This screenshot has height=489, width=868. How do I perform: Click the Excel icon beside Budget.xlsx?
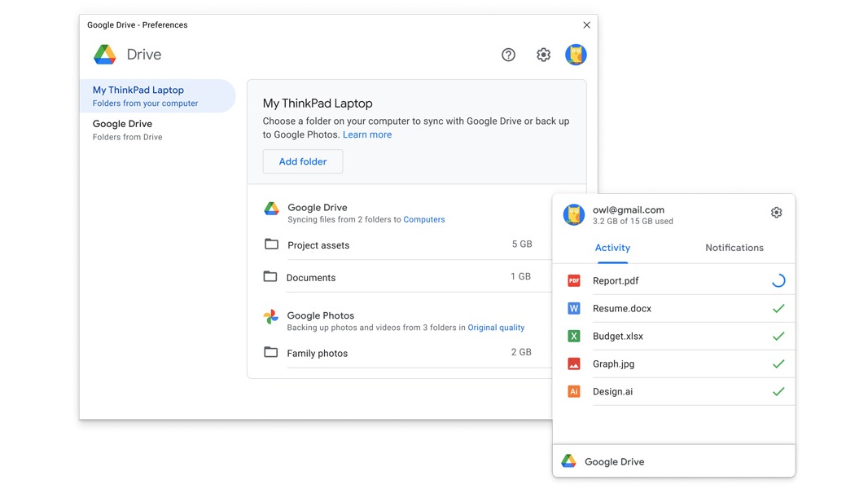click(574, 336)
